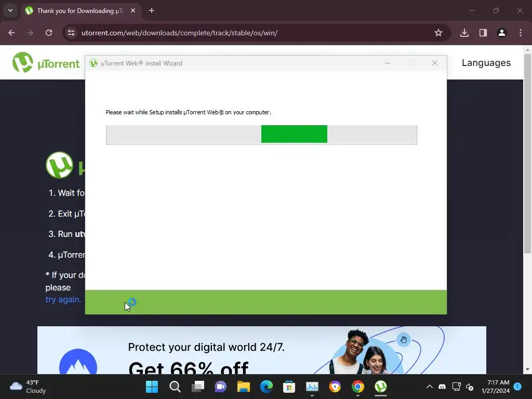Click the Install Wizard title bar µTorrent icon

94,63
